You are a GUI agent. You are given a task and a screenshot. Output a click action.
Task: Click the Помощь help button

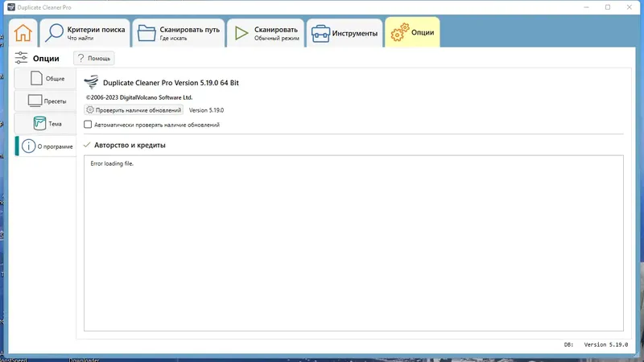[x=94, y=58]
